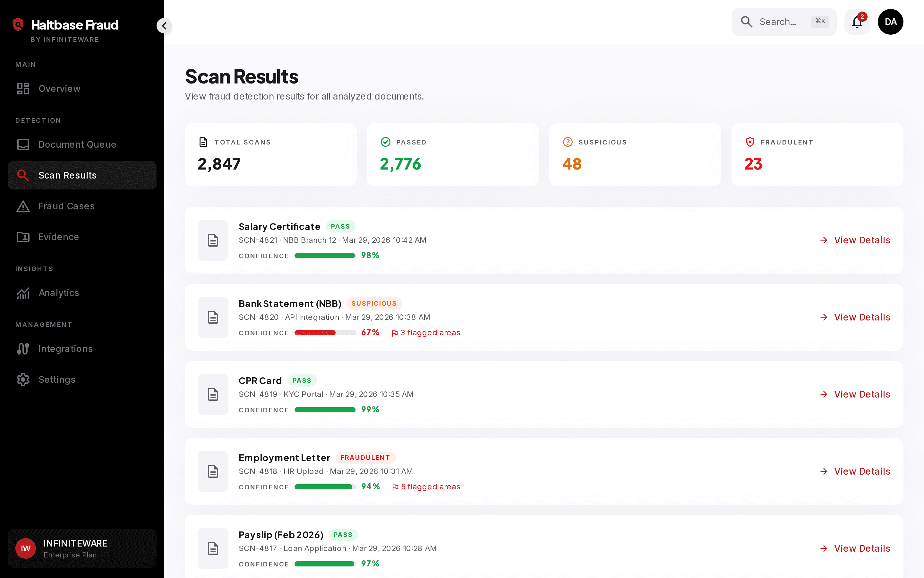The width and height of the screenshot is (924, 578).
Task: Click the Passed checkmark icon
Action: [x=386, y=142]
